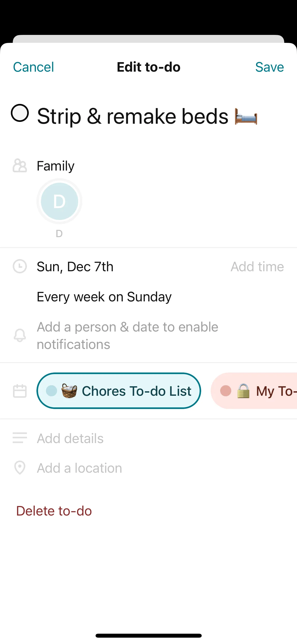
Task: Open repeat options Every week on Sunday
Action: pos(104,297)
